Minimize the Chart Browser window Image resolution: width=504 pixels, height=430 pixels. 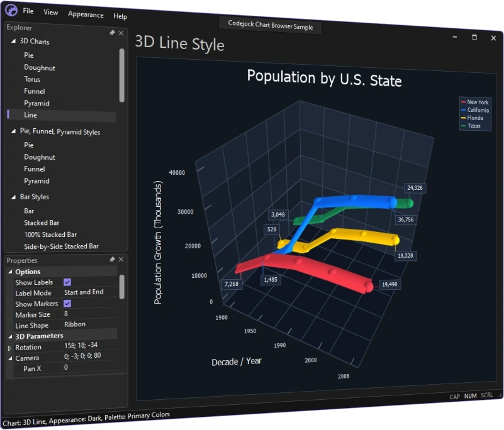tap(454, 37)
